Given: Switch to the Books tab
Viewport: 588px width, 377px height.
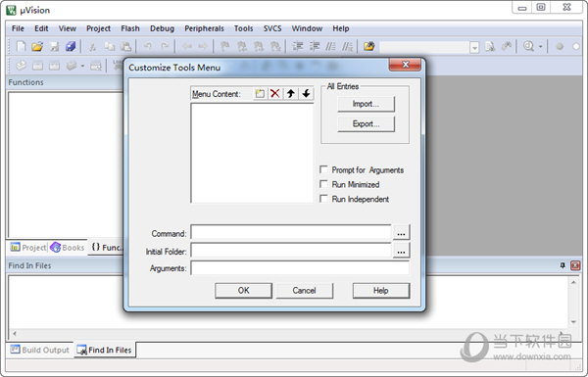Looking at the screenshot, I should pyautogui.click(x=68, y=248).
